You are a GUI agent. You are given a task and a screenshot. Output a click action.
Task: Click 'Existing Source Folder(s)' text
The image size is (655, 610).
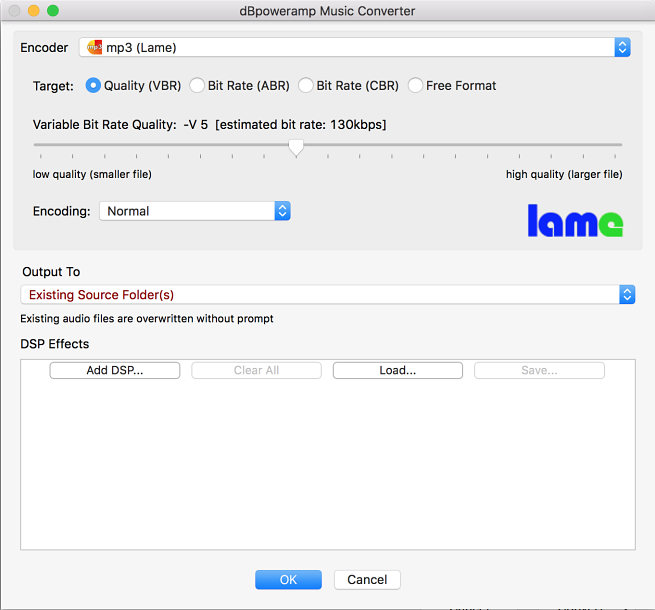(101, 295)
